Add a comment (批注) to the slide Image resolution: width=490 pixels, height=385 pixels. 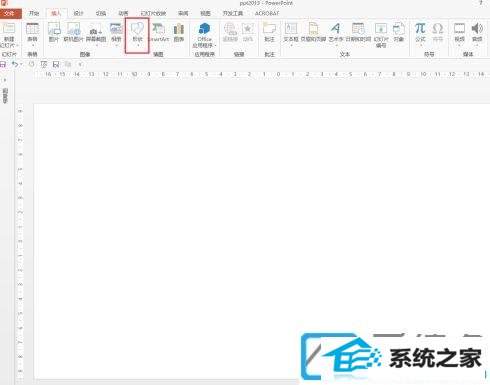pos(269,33)
